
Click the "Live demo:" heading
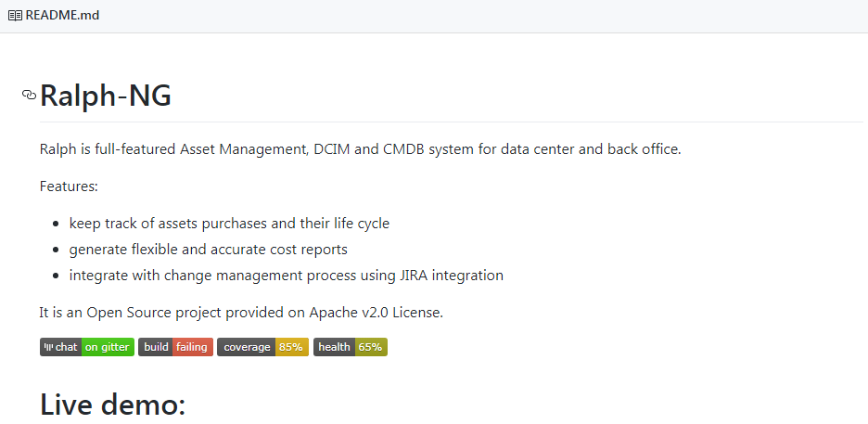(x=113, y=405)
